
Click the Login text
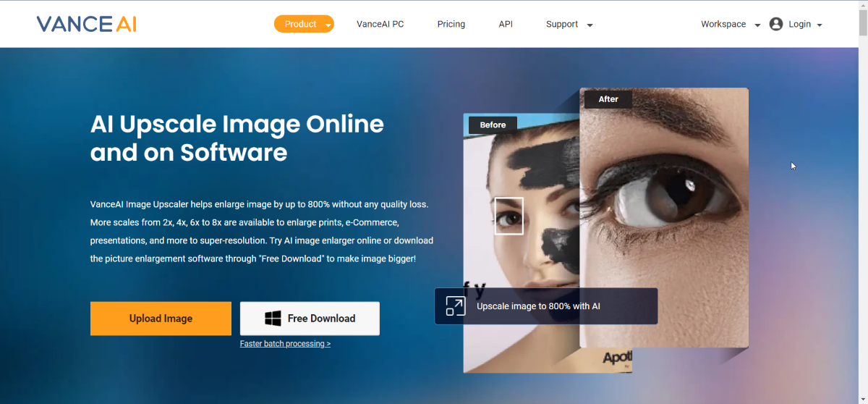point(799,24)
